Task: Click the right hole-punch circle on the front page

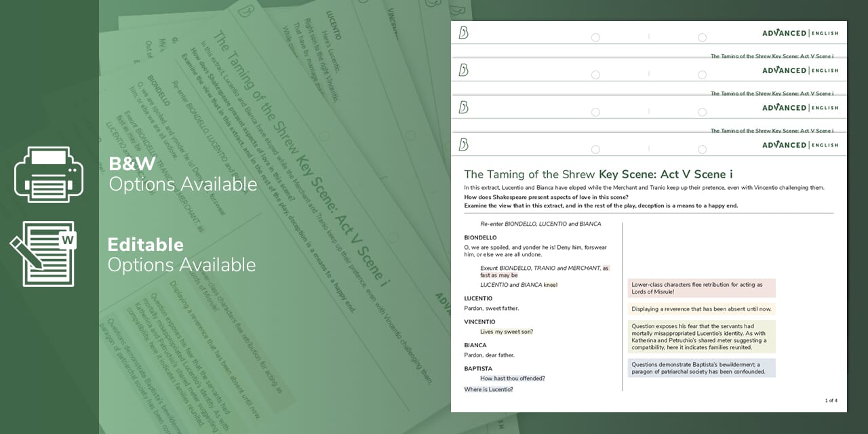Action: (x=702, y=149)
